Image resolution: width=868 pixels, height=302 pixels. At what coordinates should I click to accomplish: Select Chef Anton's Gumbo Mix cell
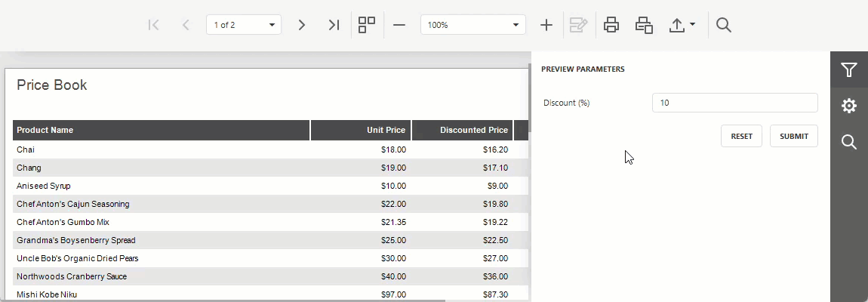coord(161,222)
